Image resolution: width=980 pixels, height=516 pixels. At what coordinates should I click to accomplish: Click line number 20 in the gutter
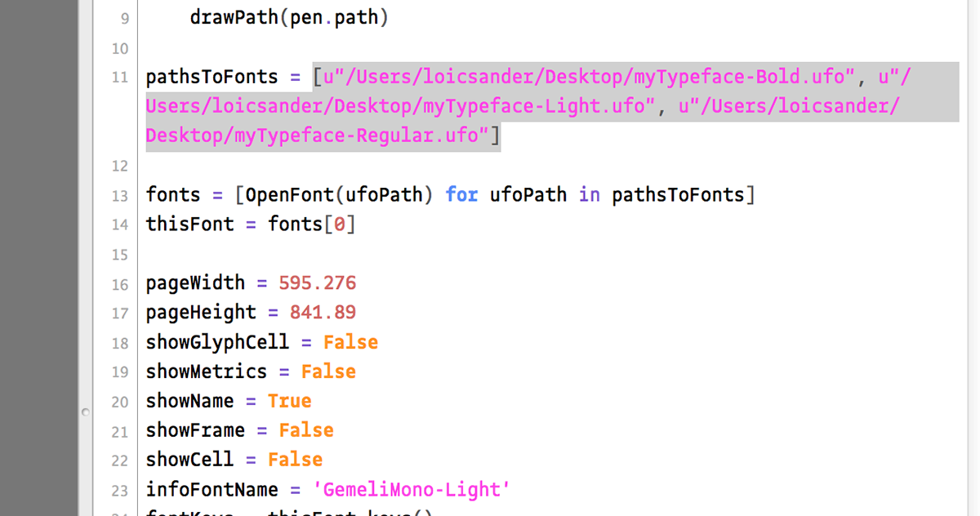point(120,402)
